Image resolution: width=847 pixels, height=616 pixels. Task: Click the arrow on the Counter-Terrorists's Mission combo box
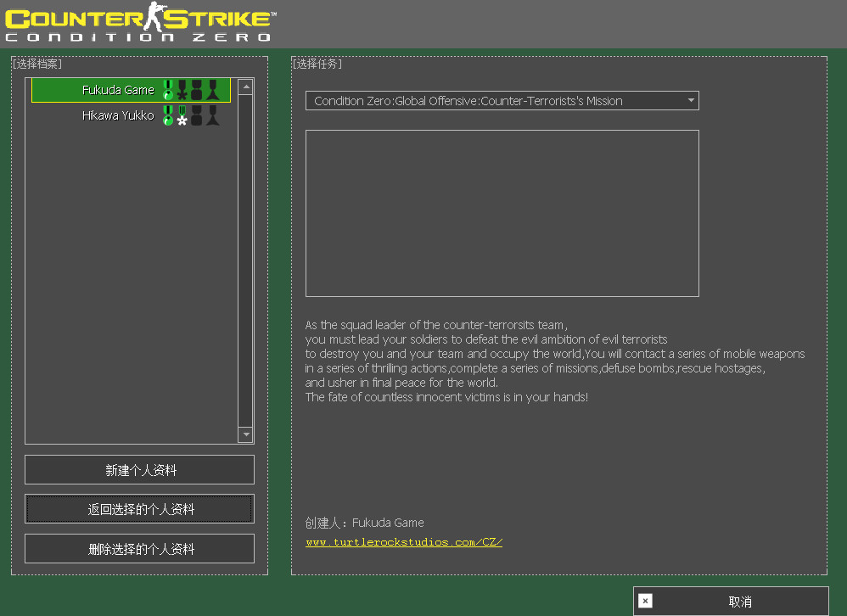692,100
